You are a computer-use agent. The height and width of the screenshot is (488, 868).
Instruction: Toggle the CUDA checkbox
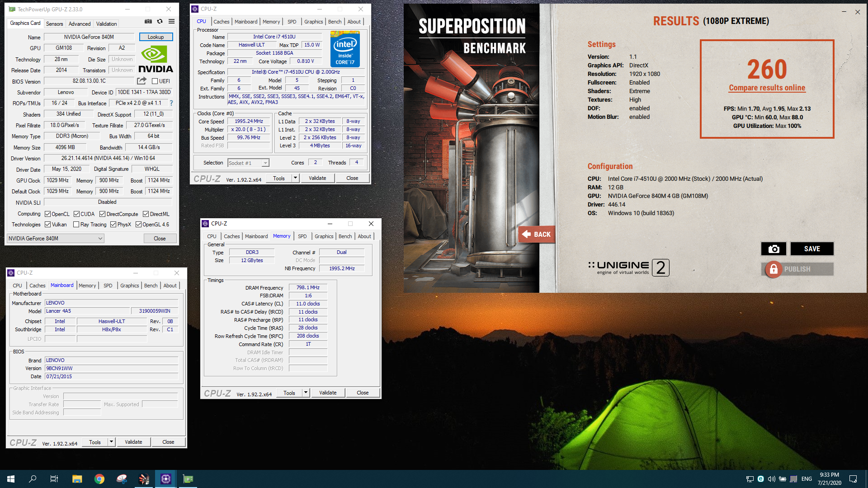click(x=76, y=214)
